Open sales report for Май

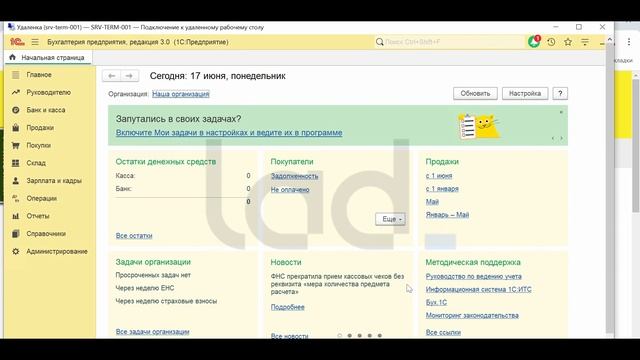coord(432,202)
